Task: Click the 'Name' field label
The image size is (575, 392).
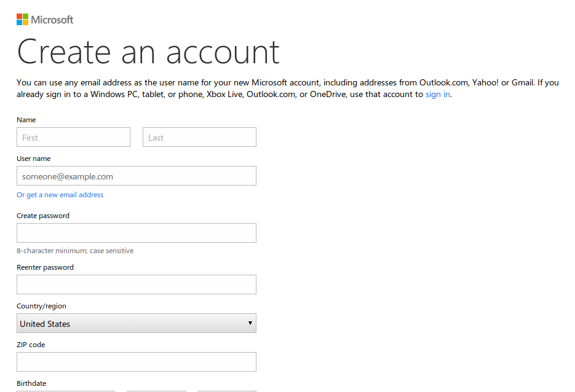Action: 26,120
